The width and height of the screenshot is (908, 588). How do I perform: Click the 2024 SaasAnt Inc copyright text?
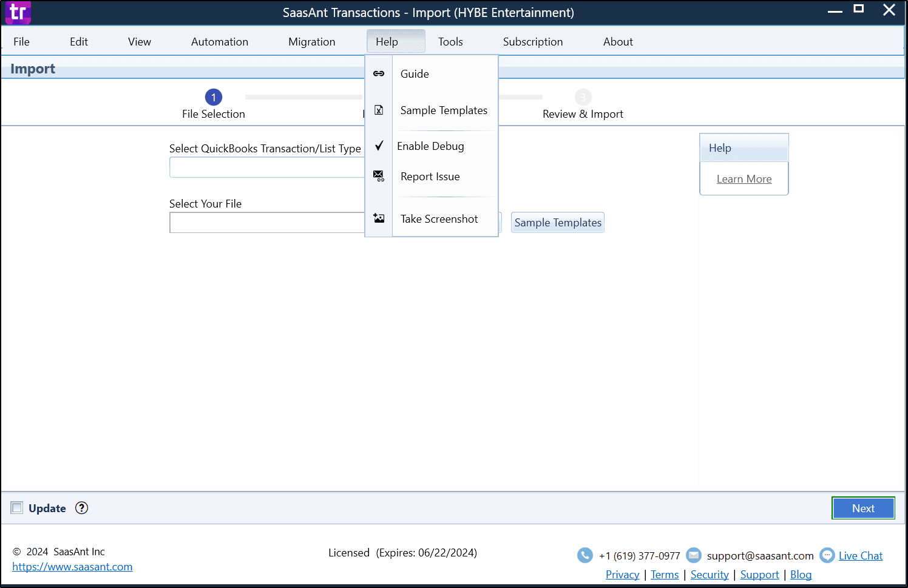click(59, 552)
